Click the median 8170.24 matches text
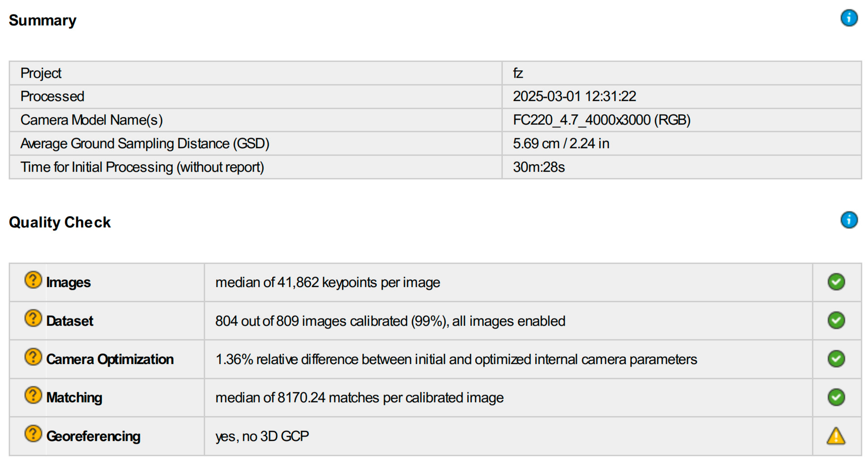 [x=359, y=398]
